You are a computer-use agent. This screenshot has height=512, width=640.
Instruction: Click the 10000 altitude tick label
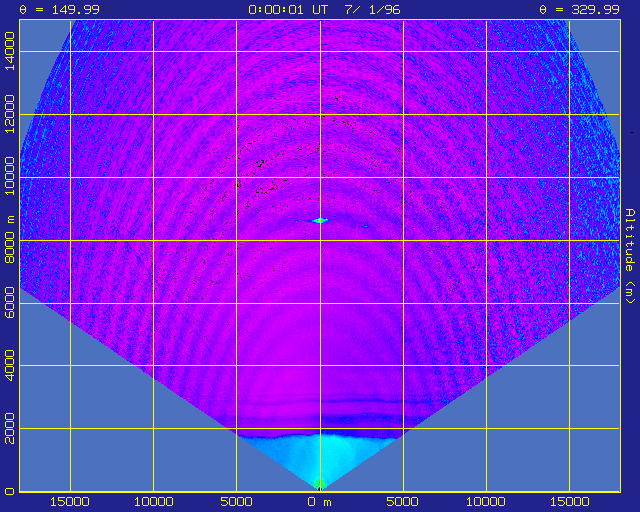(9, 177)
